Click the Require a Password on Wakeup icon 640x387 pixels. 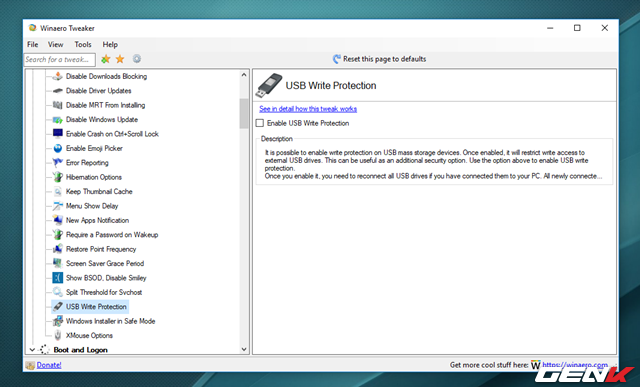point(58,235)
